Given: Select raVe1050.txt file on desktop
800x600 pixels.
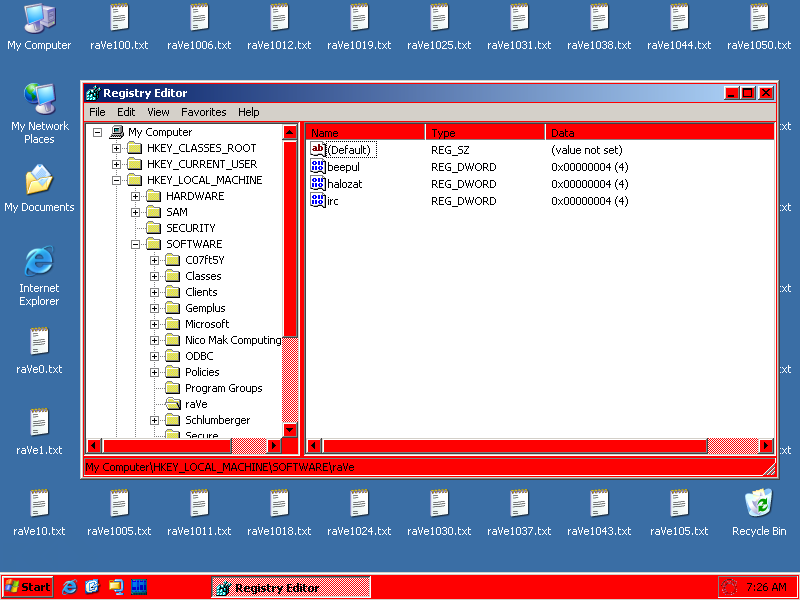Looking at the screenshot, I should tap(759, 27).
